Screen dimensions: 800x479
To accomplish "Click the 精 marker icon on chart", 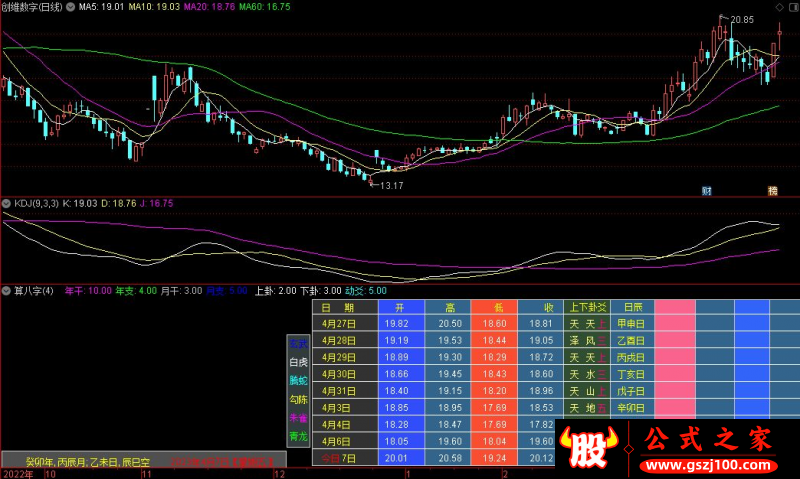I will point(772,188).
